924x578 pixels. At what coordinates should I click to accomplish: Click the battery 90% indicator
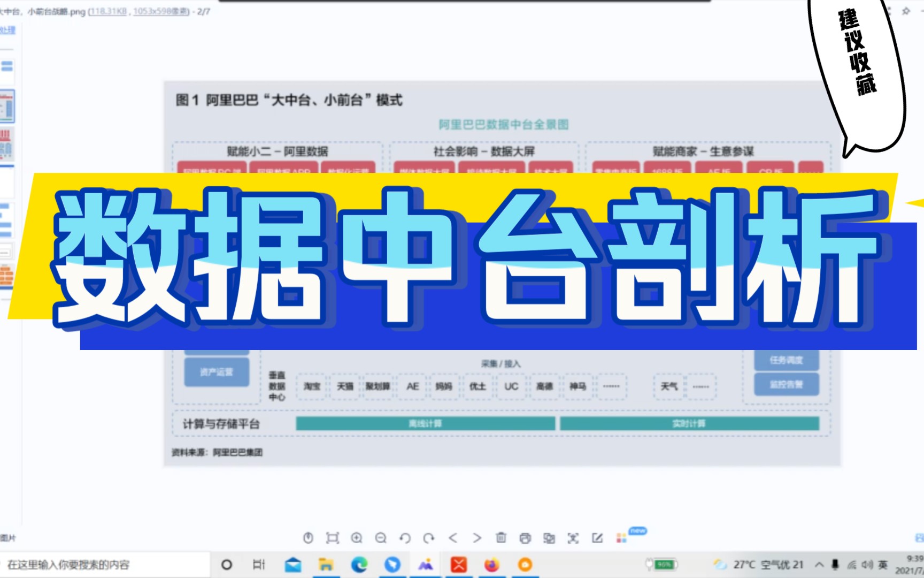tap(662, 565)
